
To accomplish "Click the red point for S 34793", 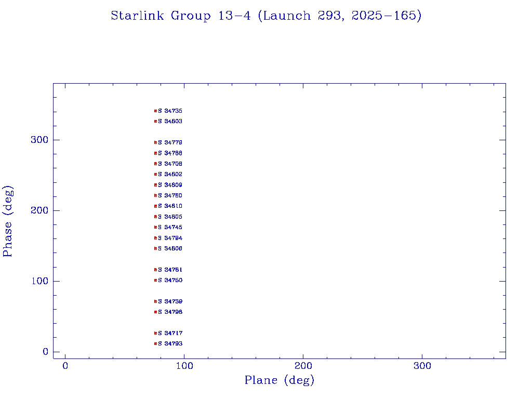I will (x=155, y=343).
